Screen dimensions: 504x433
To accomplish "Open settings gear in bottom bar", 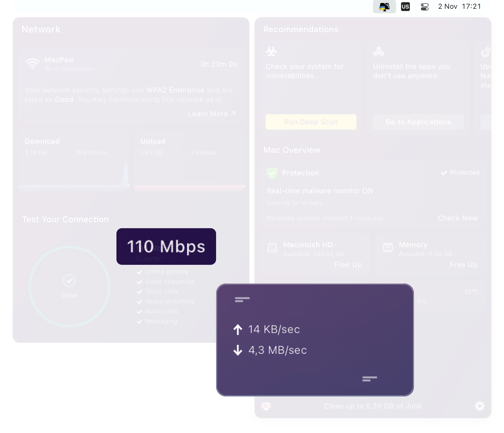I will click(480, 406).
